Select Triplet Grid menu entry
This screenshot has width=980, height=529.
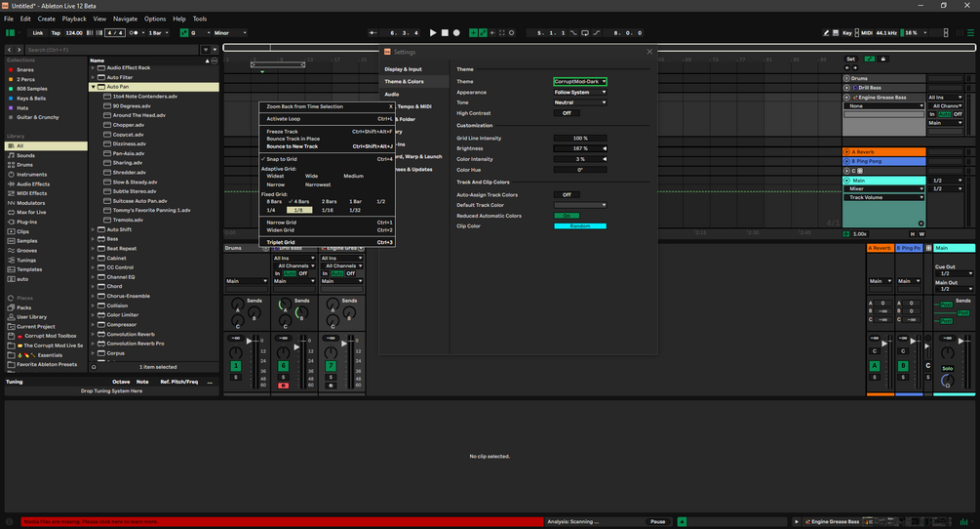(327, 242)
